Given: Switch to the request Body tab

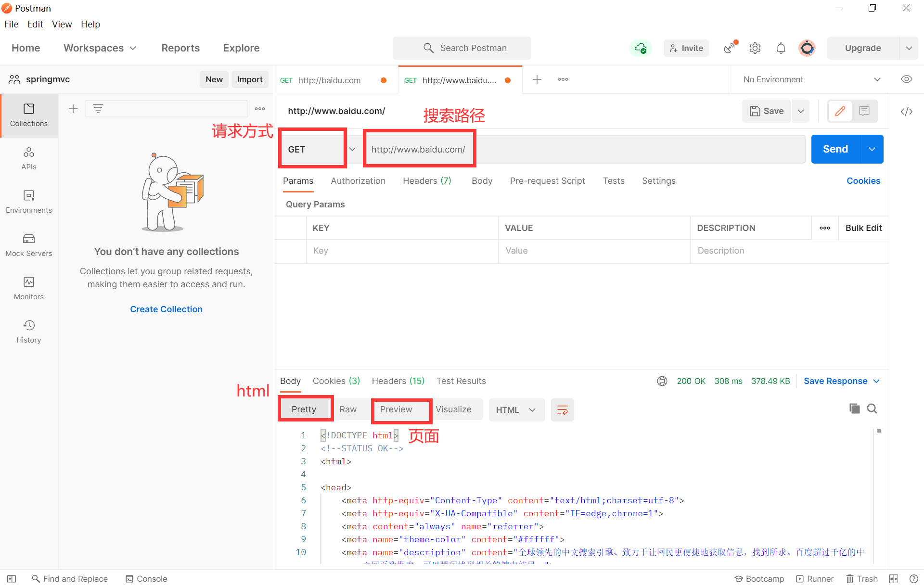Looking at the screenshot, I should [x=482, y=181].
